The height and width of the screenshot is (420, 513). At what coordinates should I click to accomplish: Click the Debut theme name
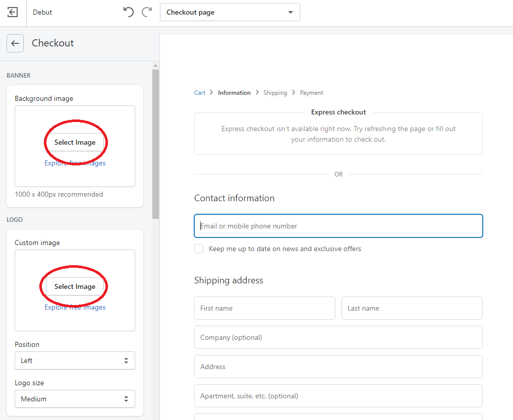pyautogui.click(x=42, y=12)
